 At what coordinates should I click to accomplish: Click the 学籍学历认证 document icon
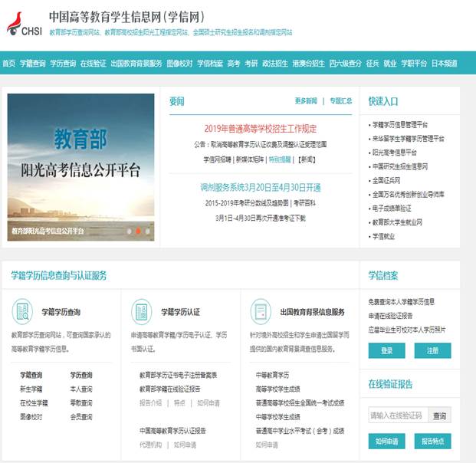click(x=142, y=311)
